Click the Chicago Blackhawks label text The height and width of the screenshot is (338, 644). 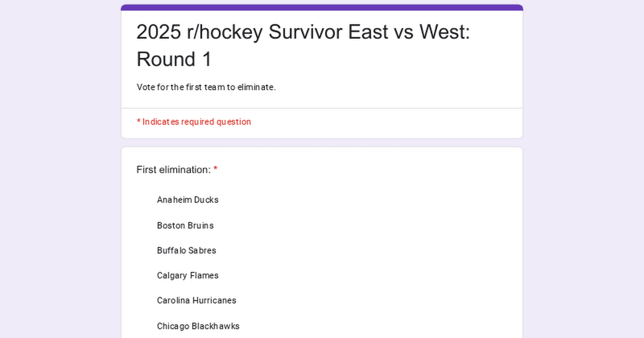click(x=198, y=326)
